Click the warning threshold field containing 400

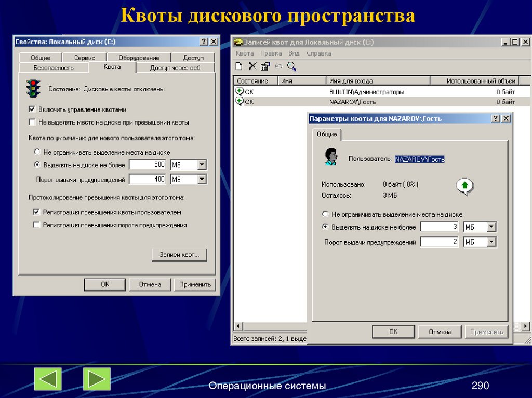tap(148, 179)
